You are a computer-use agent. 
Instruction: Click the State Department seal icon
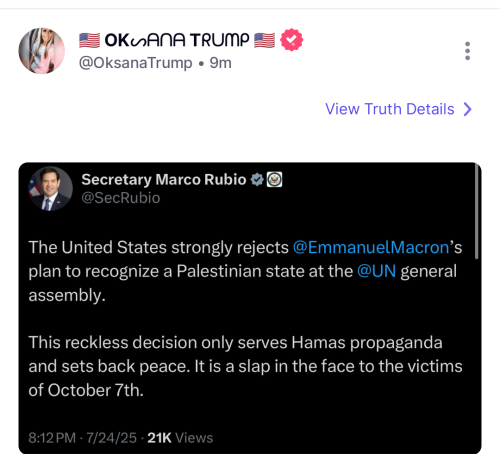click(274, 179)
